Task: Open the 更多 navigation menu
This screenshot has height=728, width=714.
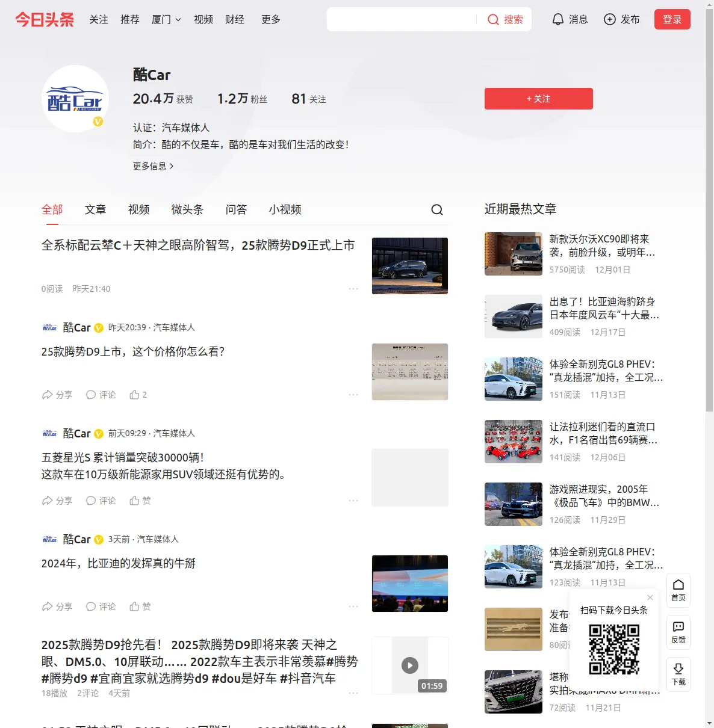Action: (x=271, y=19)
